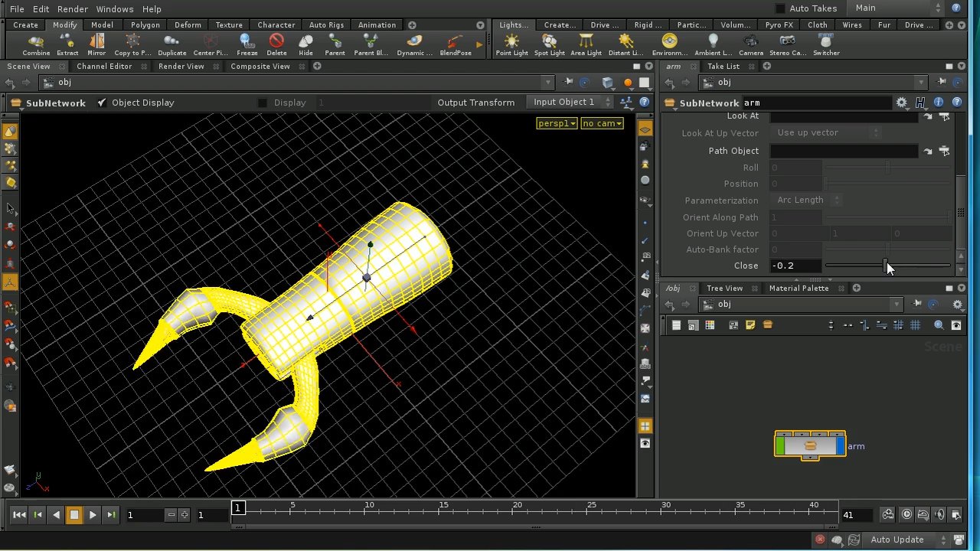Toggle the Auto Takes checkbox
The width and height of the screenshot is (980, 551).
pos(780,8)
